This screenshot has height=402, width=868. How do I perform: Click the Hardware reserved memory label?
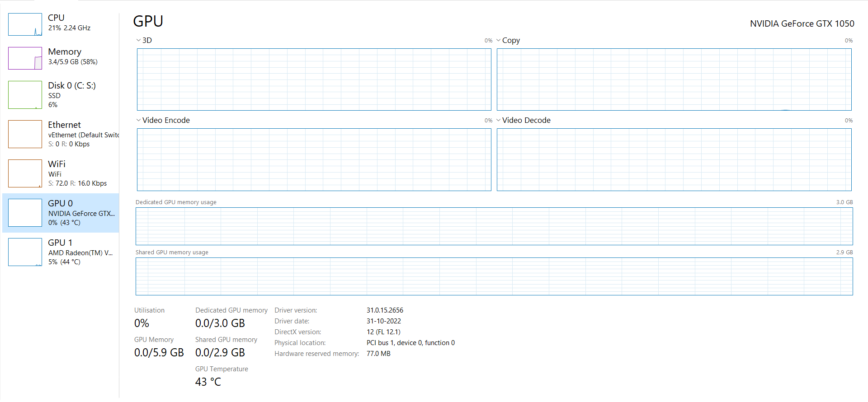pyautogui.click(x=316, y=354)
